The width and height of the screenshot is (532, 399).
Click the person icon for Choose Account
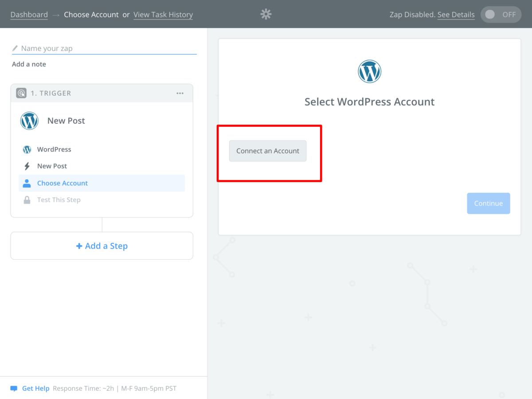point(27,183)
